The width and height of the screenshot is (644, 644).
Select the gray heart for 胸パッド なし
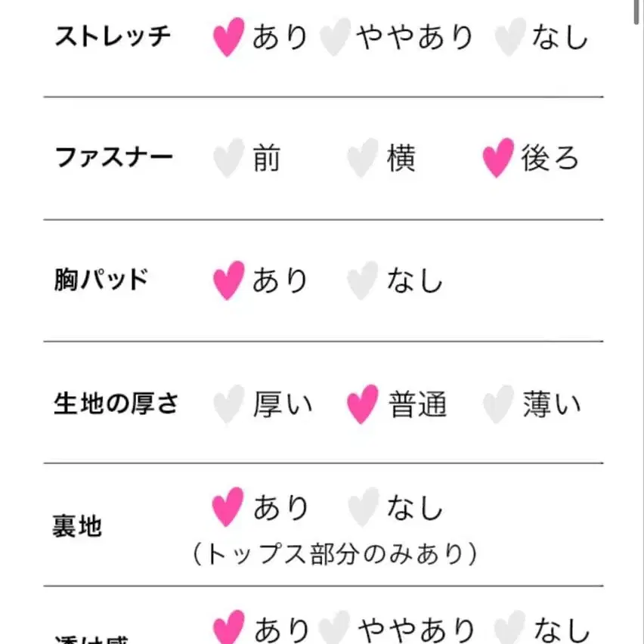[x=363, y=280]
